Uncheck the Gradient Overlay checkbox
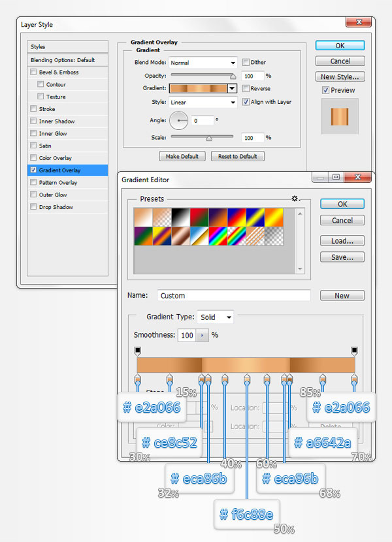 [33, 170]
